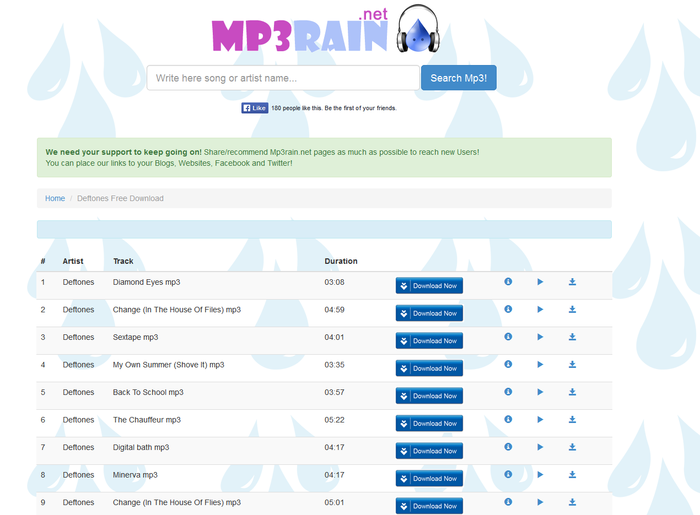Screen dimensions: 700x515
Task: Click Download Now for Minerva mp3
Action: coord(429,478)
